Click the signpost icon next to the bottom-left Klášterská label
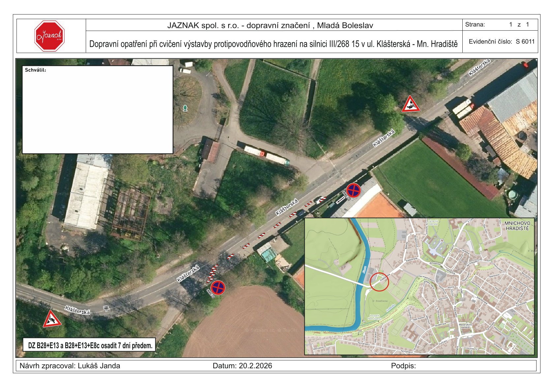The height and width of the screenshot is (392, 555). click(x=106, y=309)
